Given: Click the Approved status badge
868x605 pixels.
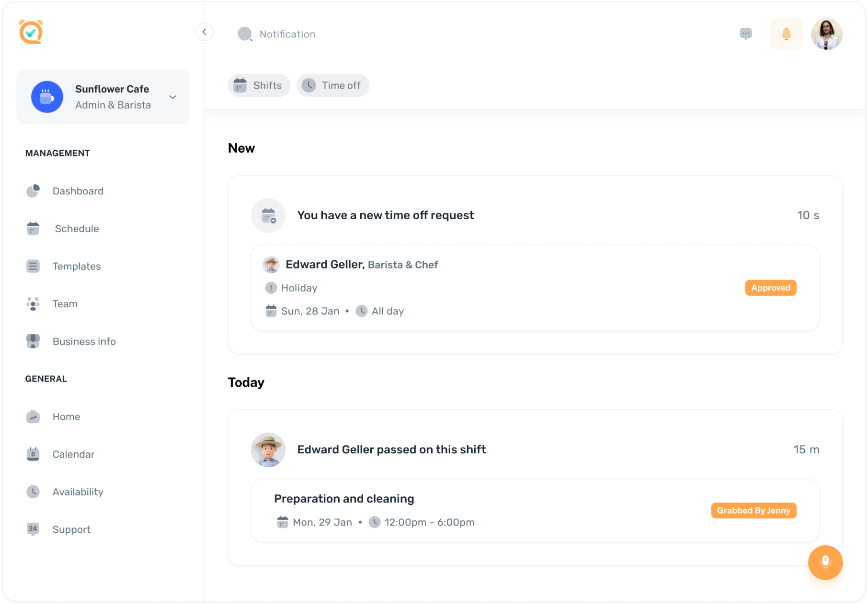Looking at the screenshot, I should [x=770, y=288].
